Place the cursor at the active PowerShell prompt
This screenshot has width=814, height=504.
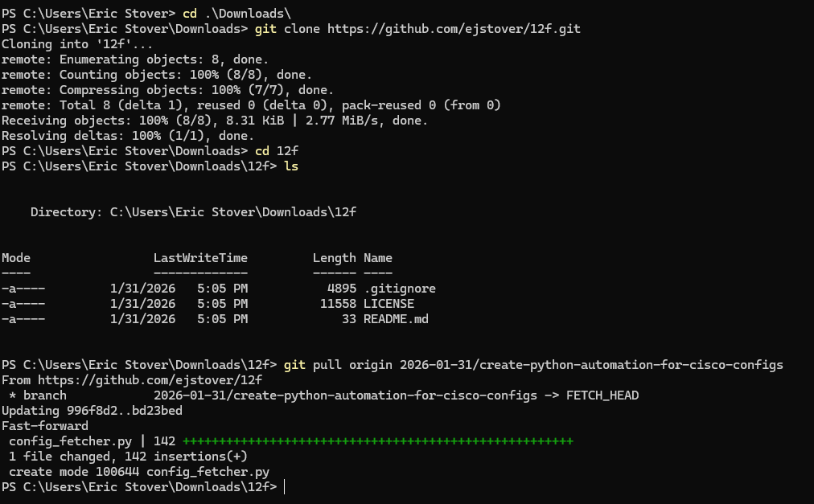[286, 486]
